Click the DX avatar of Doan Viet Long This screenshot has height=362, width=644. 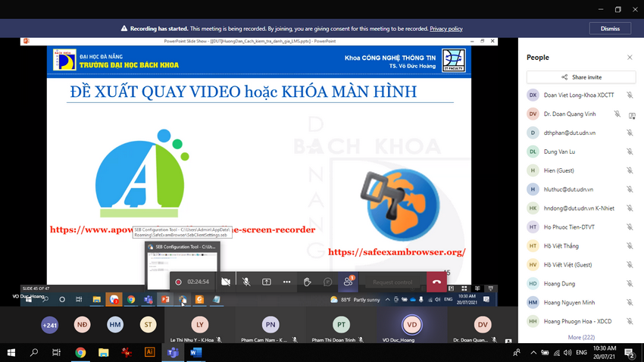(x=533, y=95)
